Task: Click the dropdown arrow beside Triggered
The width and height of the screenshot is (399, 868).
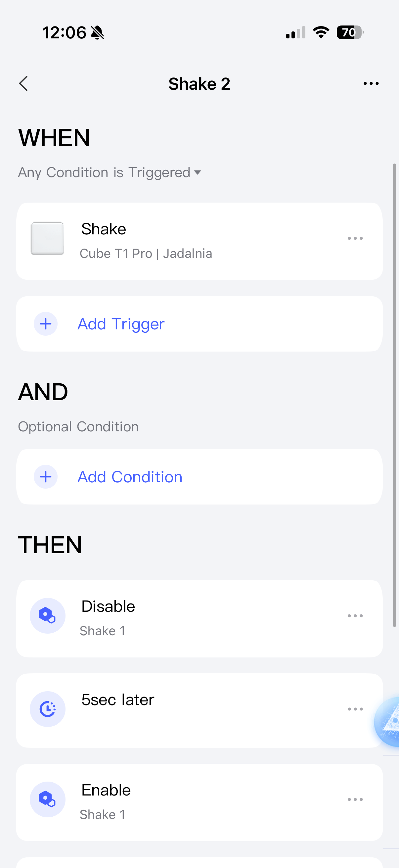Action: point(198,173)
